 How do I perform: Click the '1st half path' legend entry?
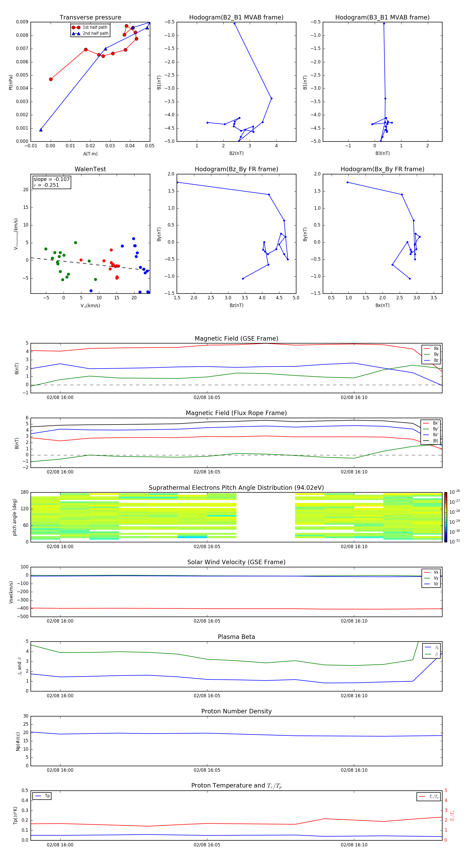pos(90,27)
